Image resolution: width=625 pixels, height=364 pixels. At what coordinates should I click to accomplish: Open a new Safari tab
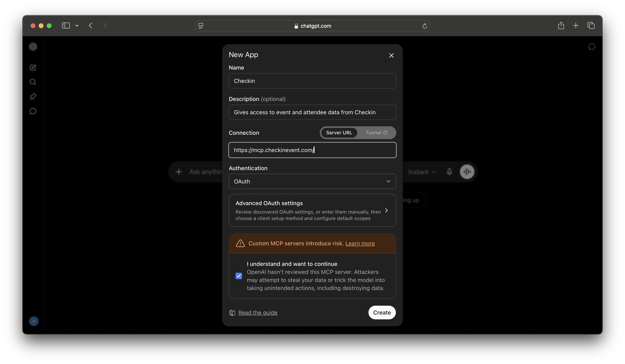pyautogui.click(x=576, y=26)
